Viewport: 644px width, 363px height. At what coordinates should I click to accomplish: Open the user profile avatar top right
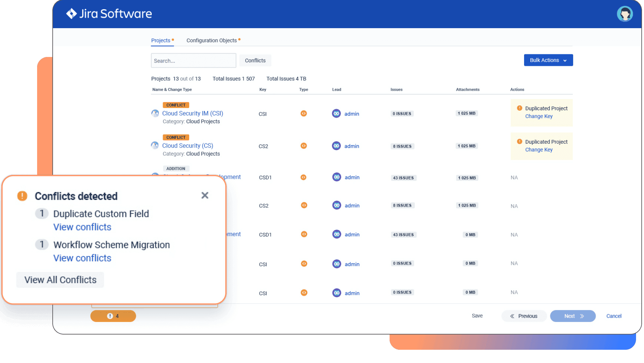[625, 14]
